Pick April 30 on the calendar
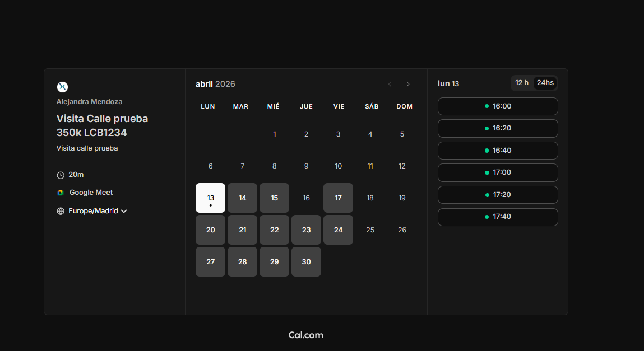 pyautogui.click(x=306, y=261)
